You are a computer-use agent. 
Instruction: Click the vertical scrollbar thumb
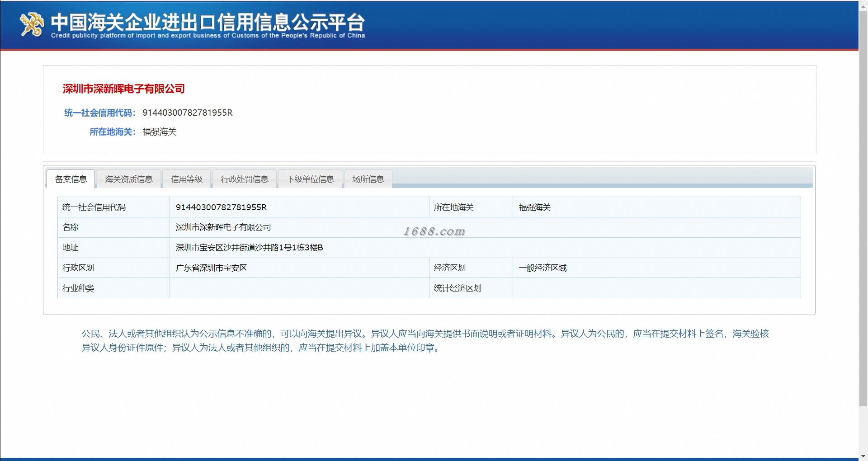coord(863,209)
